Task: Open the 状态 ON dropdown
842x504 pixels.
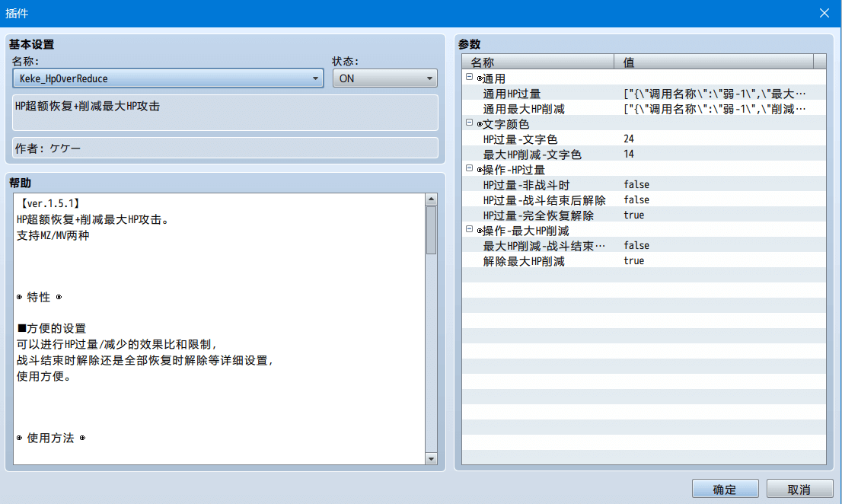Action: tap(385, 78)
